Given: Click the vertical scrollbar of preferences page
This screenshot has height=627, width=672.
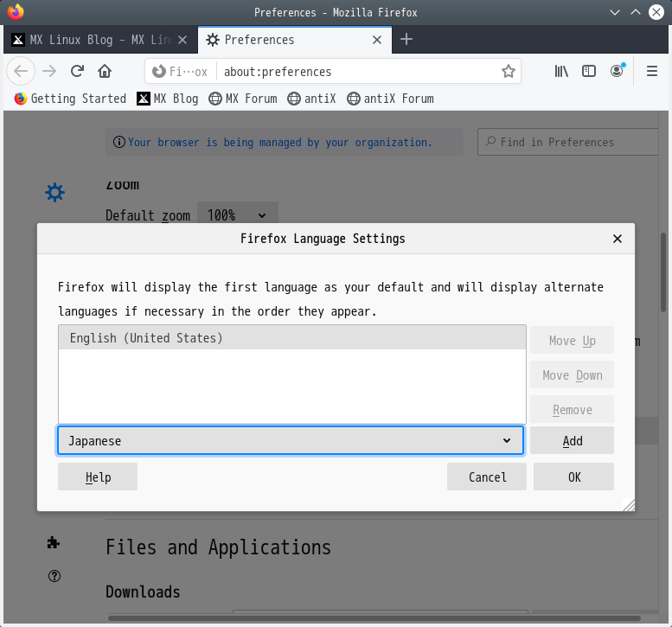Looking at the screenshot, I should (x=663, y=273).
